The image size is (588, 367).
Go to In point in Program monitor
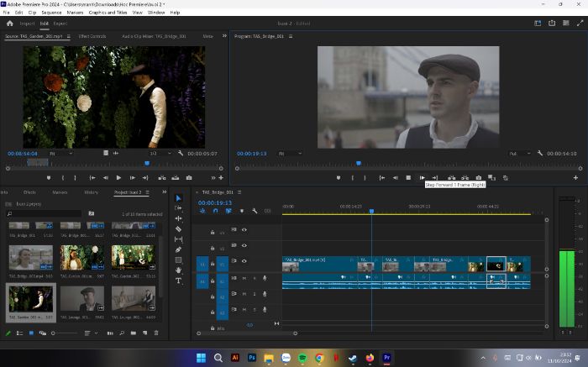[381, 178]
